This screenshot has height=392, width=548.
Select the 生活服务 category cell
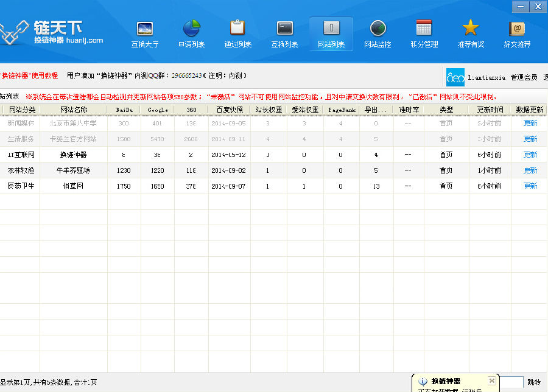coord(21,139)
